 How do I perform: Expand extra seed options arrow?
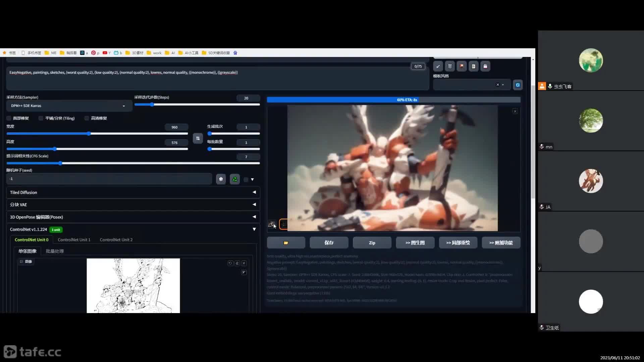[x=252, y=180]
